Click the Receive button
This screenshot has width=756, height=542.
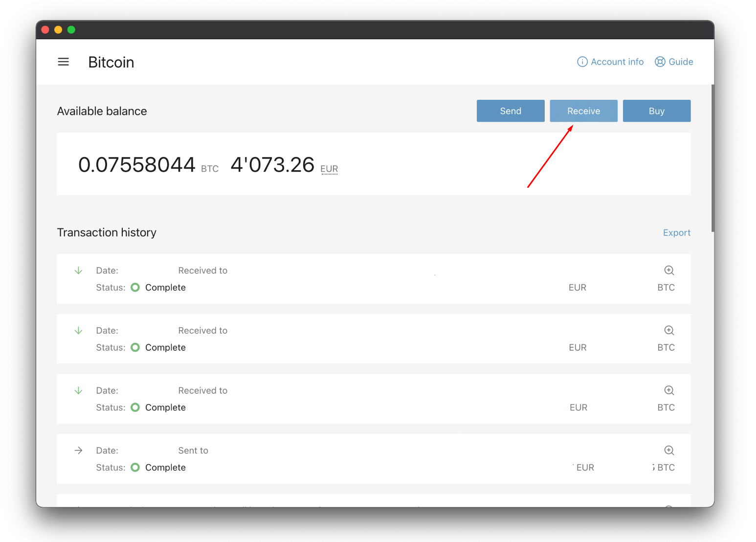(583, 111)
